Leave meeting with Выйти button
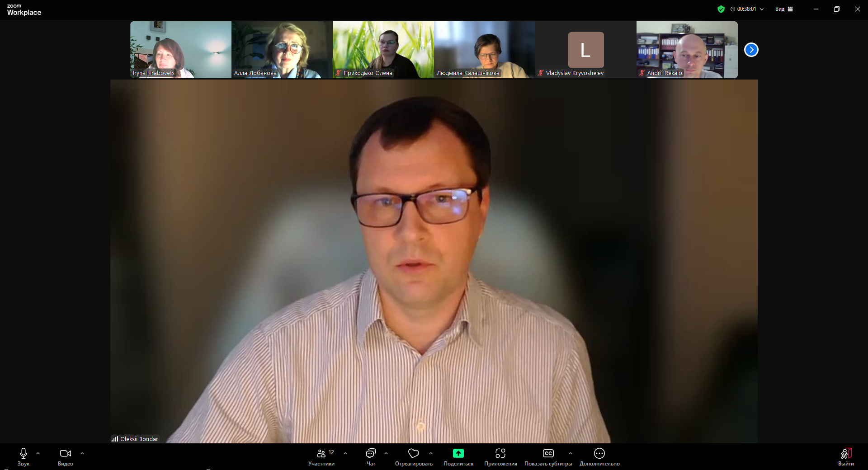The image size is (868, 470). coord(846,456)
